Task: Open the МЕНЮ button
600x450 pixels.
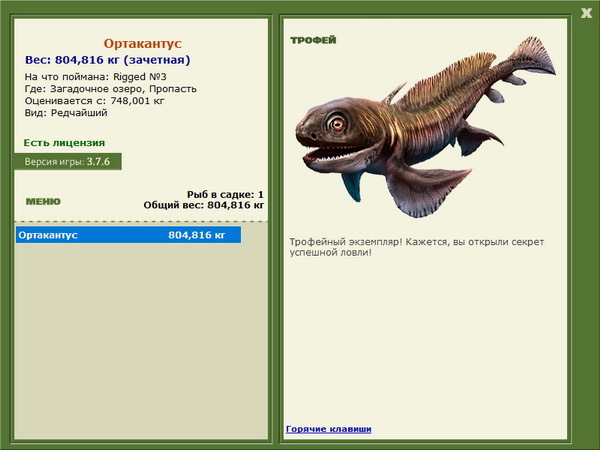Action: tap(43, 202)
